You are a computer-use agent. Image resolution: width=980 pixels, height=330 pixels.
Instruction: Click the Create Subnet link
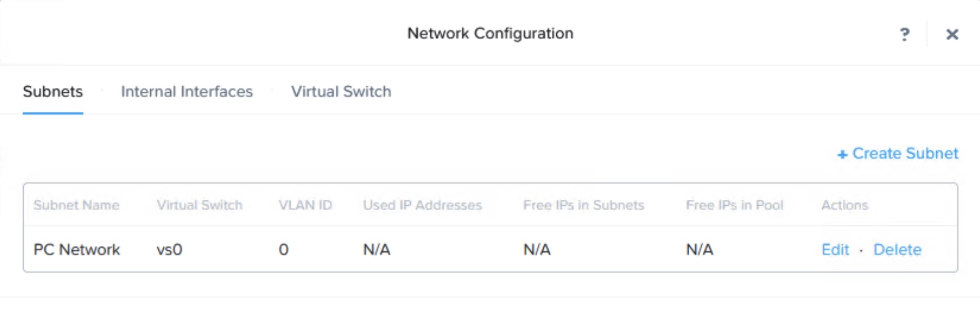905,154
